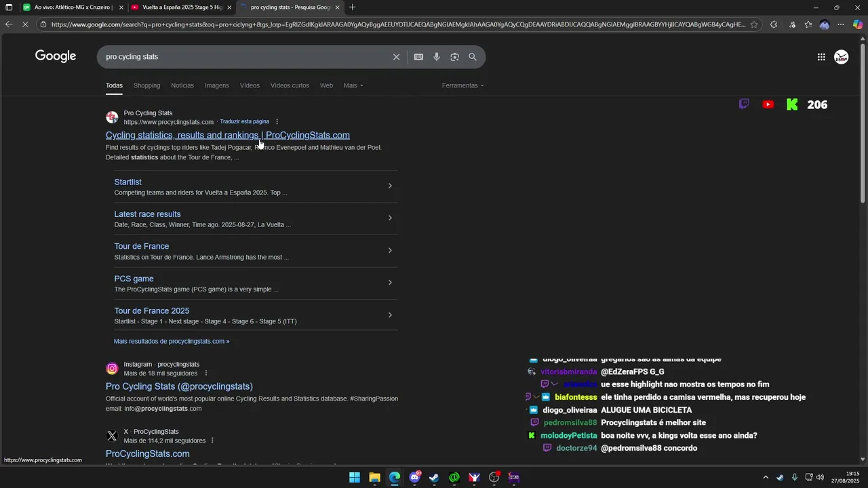Switch to the Vídeos results tab
The image size is (868, 488).
point(250,85)
